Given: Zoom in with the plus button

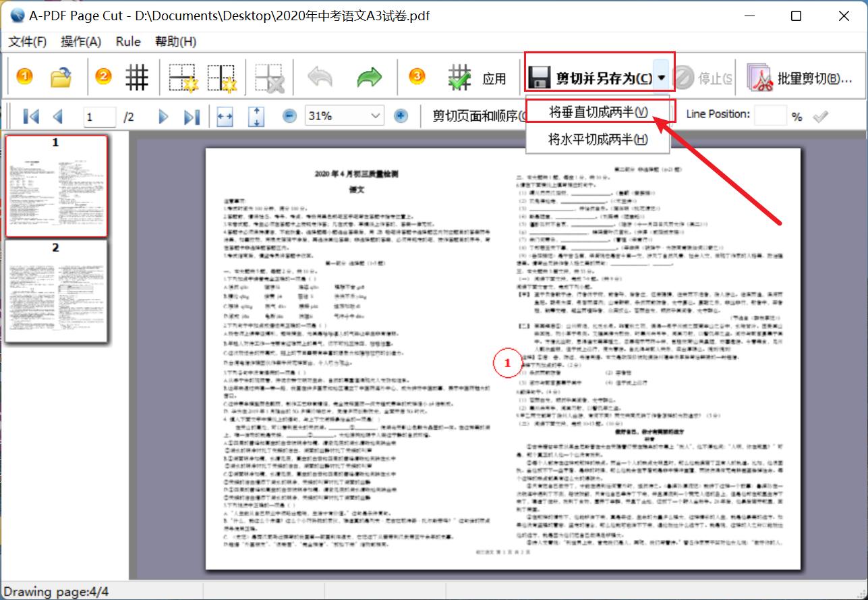Looking at the screenshot, I should 401,115.
